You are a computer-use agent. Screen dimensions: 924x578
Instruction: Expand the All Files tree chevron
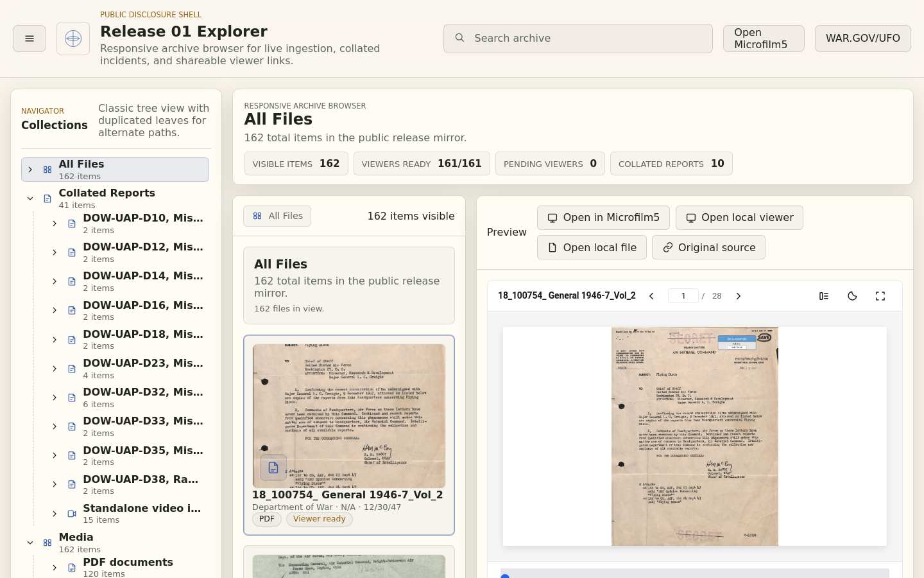[30, 170]
